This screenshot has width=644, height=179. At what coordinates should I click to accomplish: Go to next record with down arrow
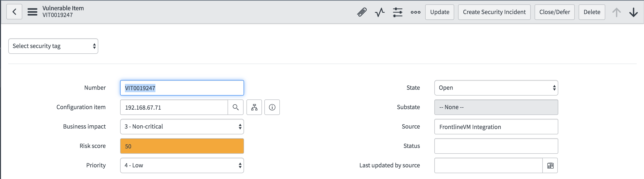click(x=633, y=12)
